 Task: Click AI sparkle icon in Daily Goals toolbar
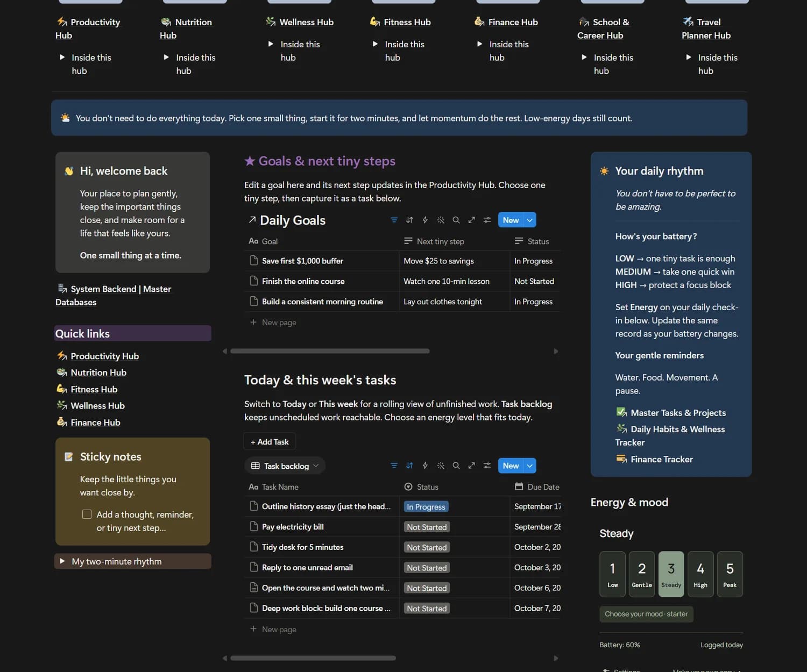[441, 220]
